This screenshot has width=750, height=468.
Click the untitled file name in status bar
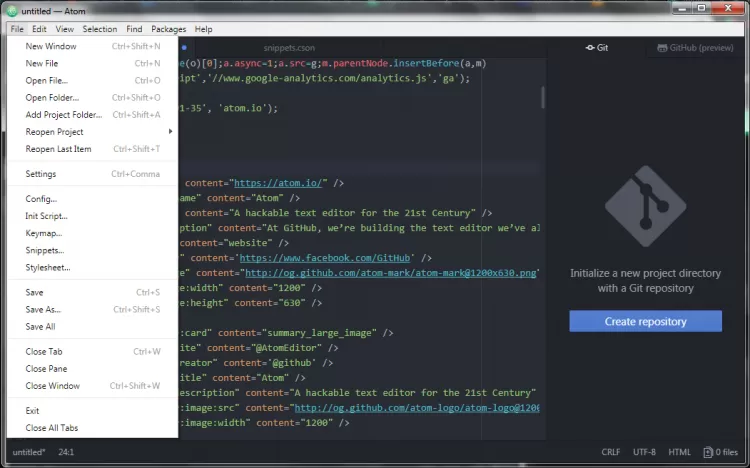click(29, 452)
